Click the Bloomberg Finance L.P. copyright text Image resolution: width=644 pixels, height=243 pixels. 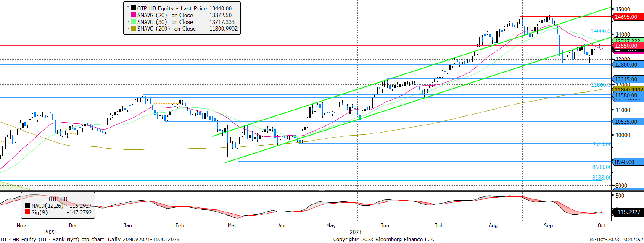(x=383, y=239)
